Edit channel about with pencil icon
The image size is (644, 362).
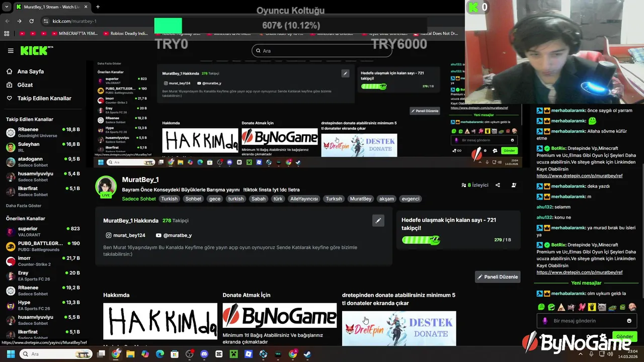tap(378, 220)
